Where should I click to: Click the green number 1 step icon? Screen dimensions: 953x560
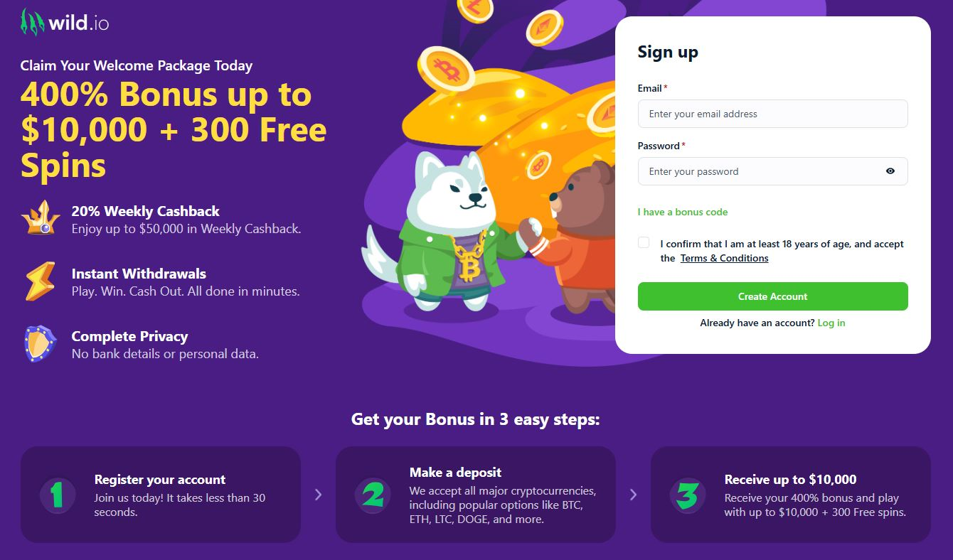tap(57, 495)
